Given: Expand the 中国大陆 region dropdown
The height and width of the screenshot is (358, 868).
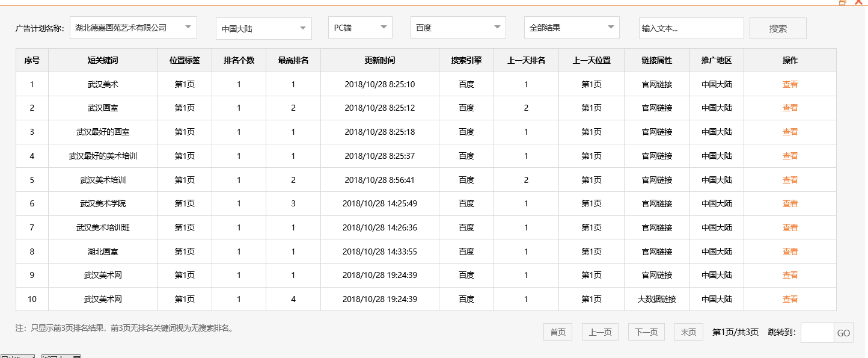Looking at the screenshot, I should 263,27.
